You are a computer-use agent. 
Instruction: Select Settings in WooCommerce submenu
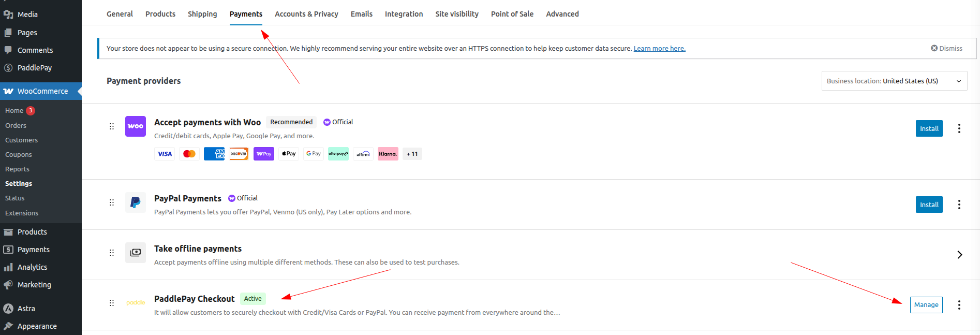(19, 183)
